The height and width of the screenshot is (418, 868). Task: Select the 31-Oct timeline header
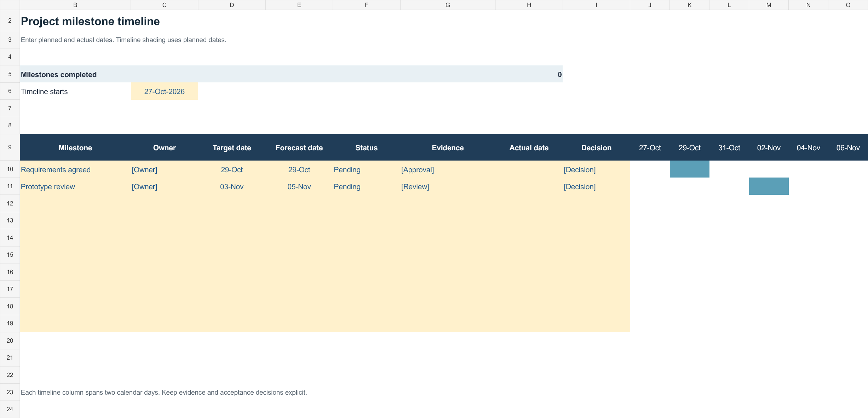click(729, 147)
